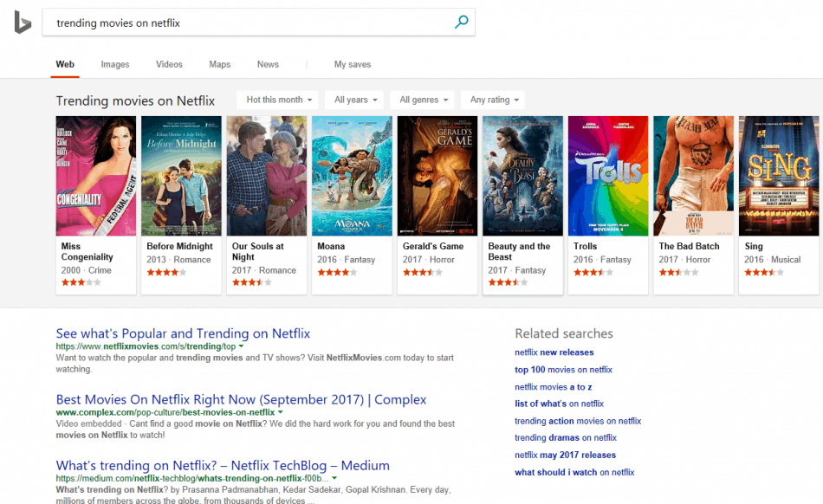Expand the Hot this month dropdown
Viewport: 823px width, 504px height.
[x=277, y=100]
